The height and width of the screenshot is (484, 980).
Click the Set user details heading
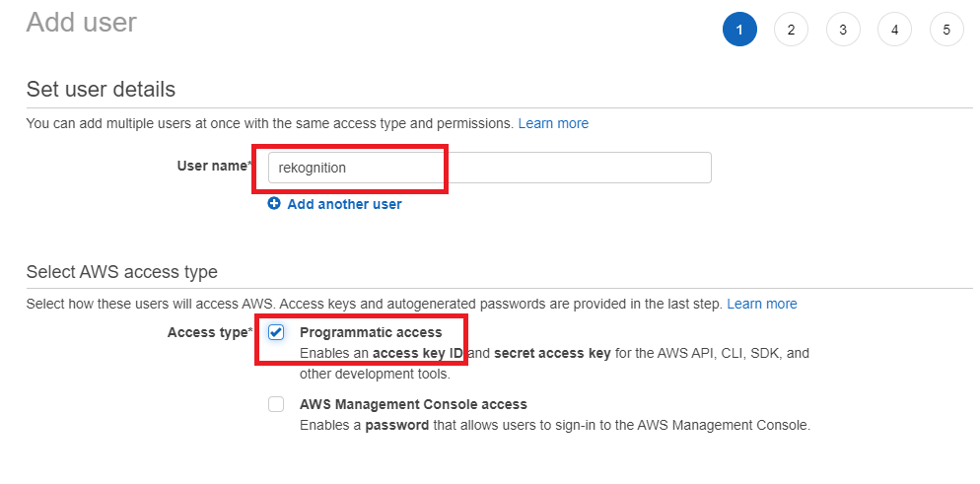click(101, 89)
